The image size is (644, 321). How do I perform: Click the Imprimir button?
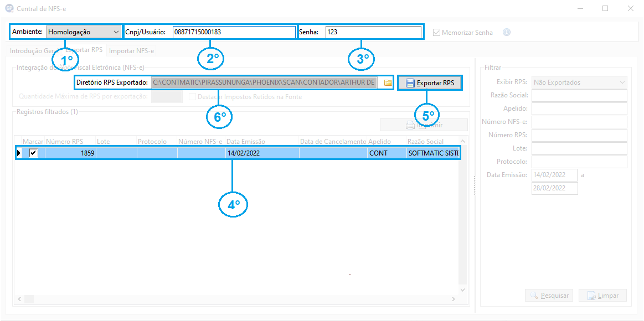[x=424, y=125]
